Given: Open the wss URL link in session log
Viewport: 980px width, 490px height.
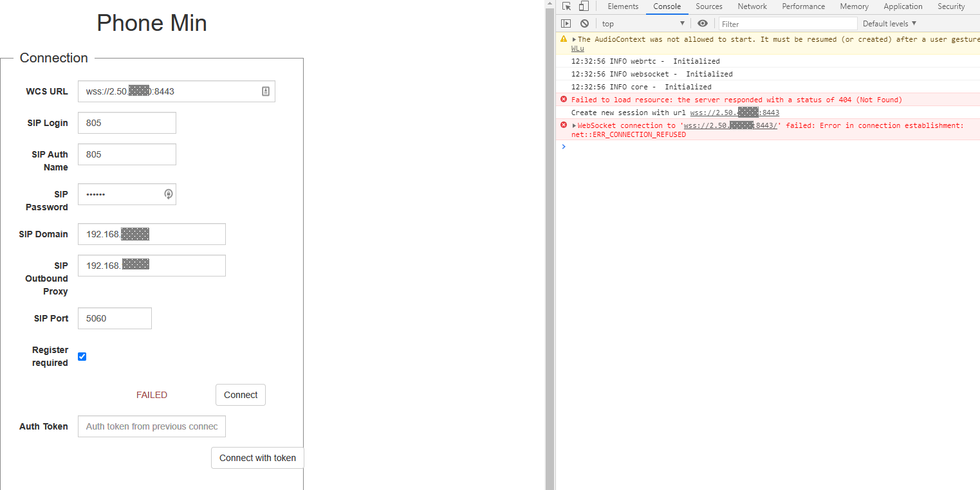Looking at the screenshot, I should 734,113.
